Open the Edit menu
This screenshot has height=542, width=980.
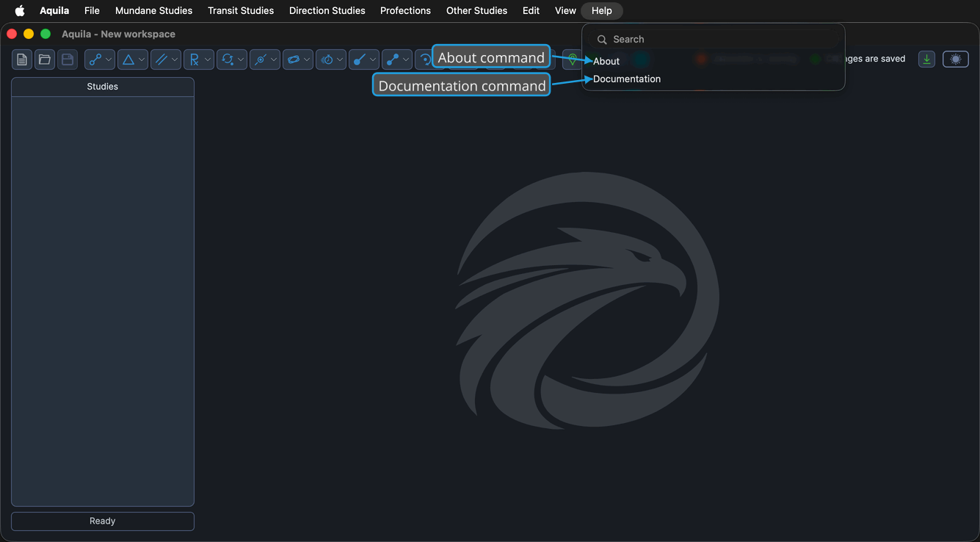tap(531, 10)
